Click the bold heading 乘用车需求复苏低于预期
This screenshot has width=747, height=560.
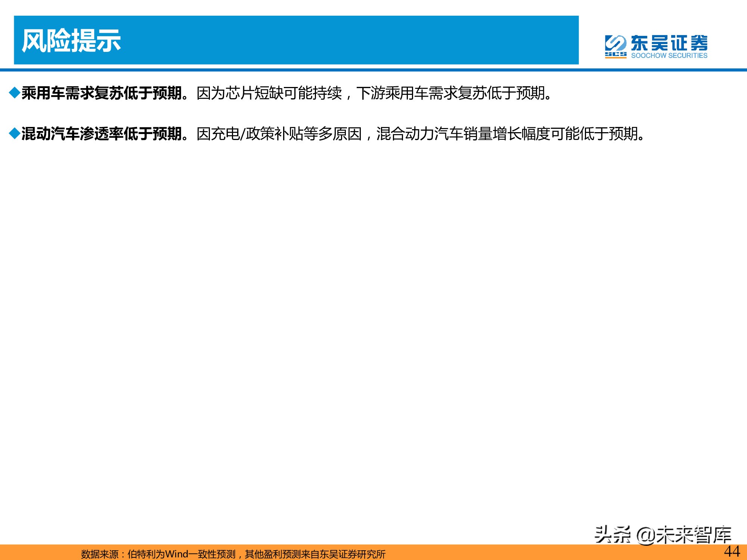(x=102, y=93)
